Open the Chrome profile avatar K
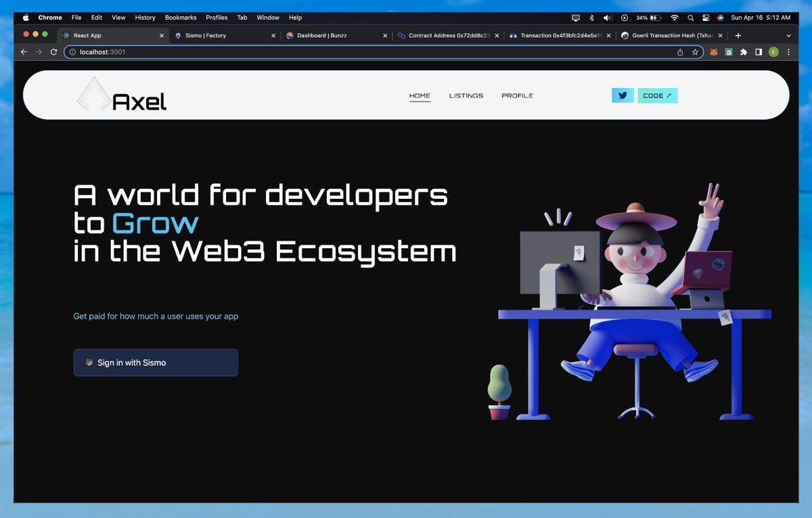 773,52
